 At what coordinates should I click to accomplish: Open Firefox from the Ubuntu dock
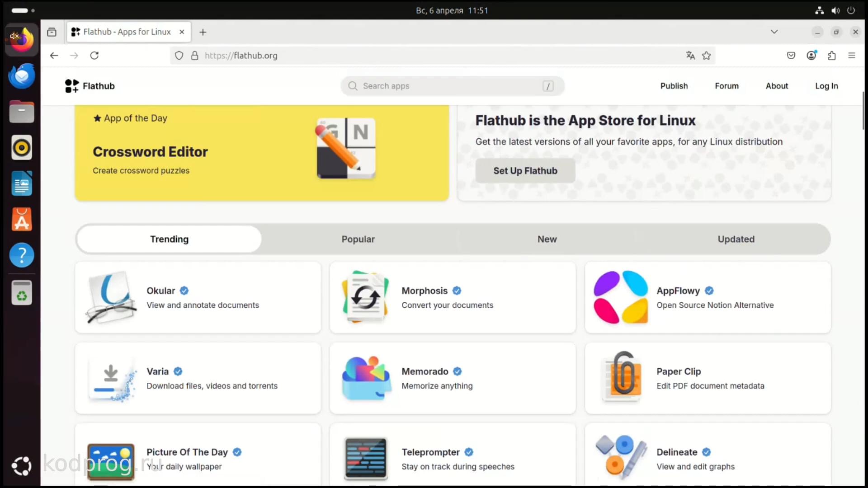(21, 40)
